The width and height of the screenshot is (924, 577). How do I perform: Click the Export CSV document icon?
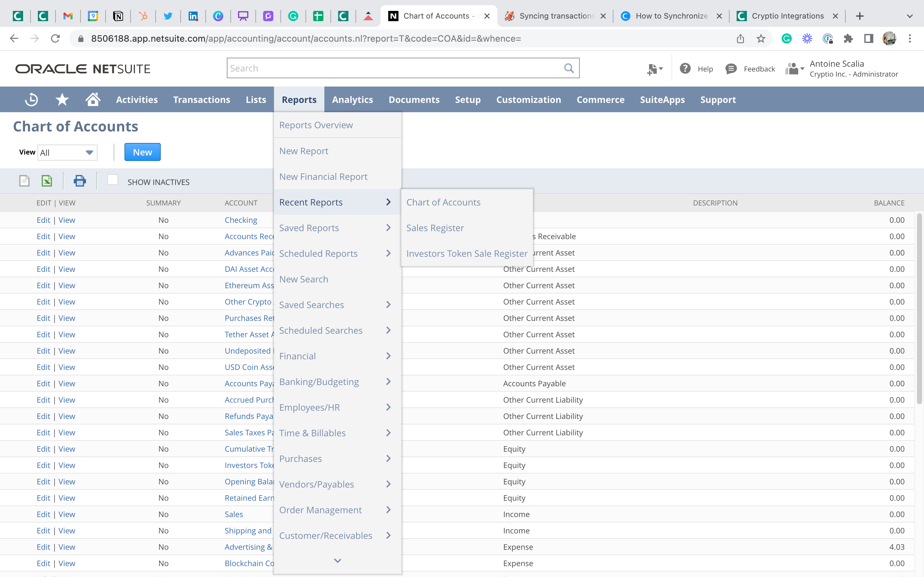(24, 181)
